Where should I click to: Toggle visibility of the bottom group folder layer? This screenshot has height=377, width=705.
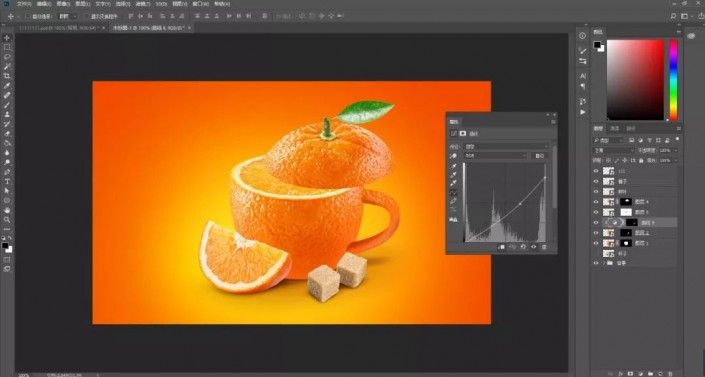pyautogui.click(x=596, y=263)
